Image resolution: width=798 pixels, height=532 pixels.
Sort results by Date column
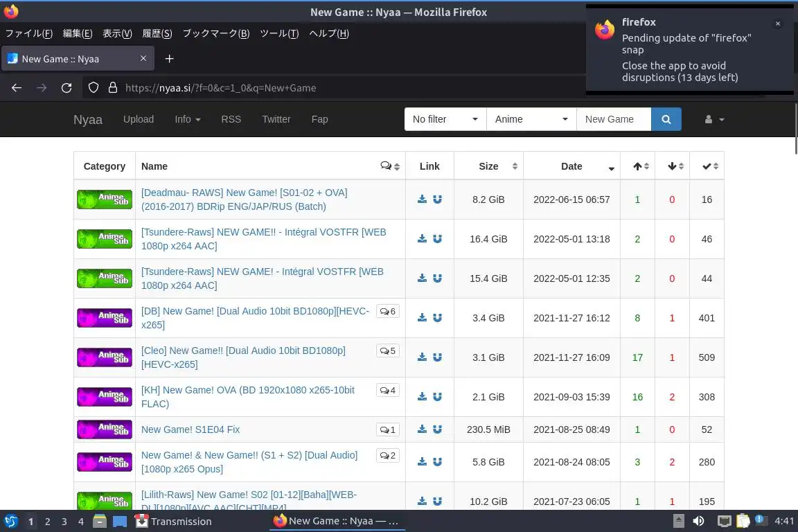(x=571, y=166)
